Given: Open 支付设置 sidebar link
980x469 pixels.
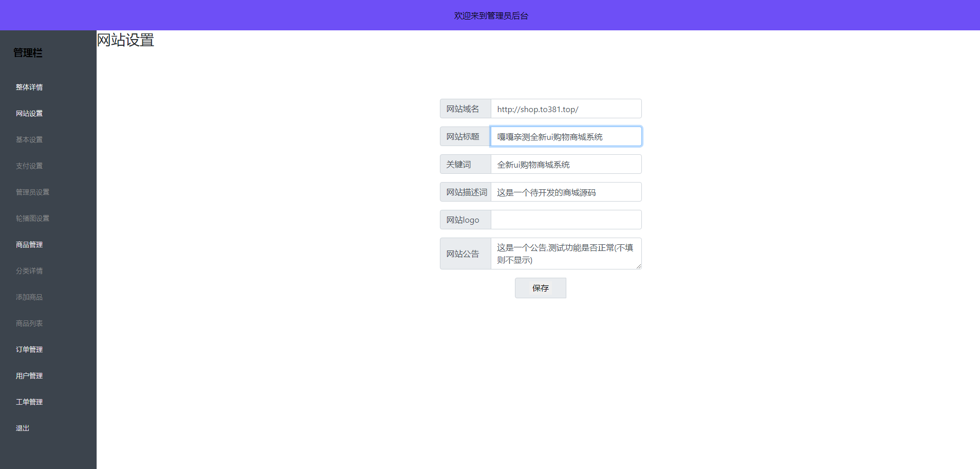Looking at the screenshot, I should (29, 166).
